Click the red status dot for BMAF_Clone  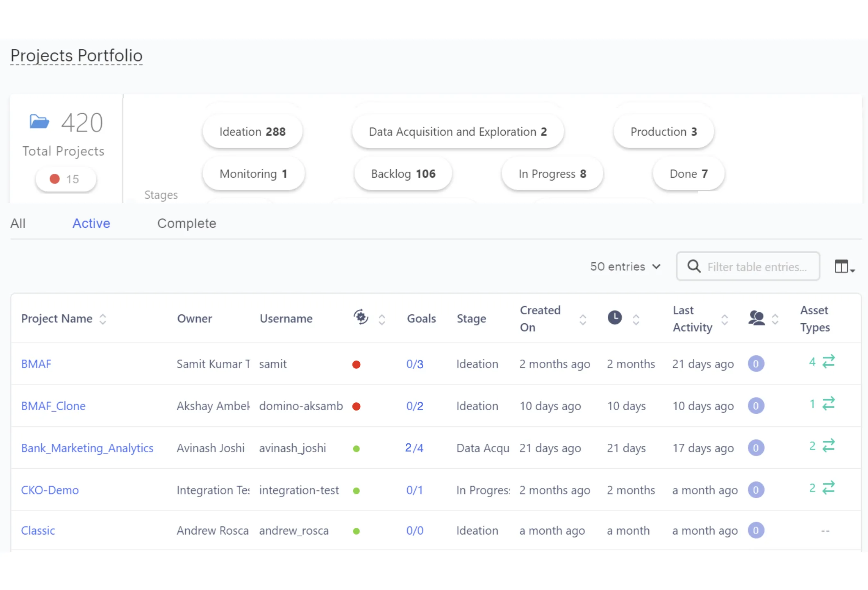point(356,406)
